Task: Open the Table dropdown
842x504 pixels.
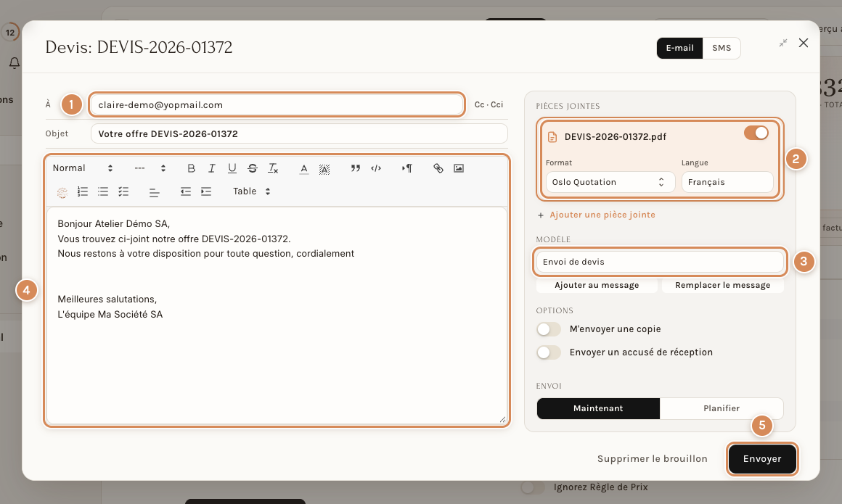Action: pyautogui.click(x=251, y=191)
